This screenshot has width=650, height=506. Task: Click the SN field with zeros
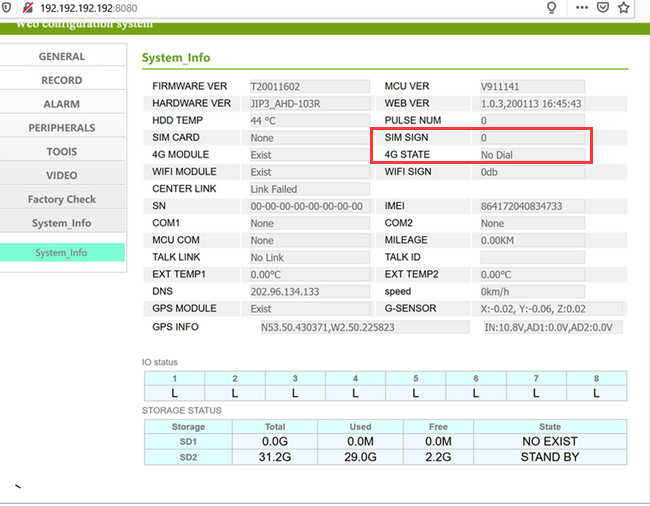[x=310, y=206]
